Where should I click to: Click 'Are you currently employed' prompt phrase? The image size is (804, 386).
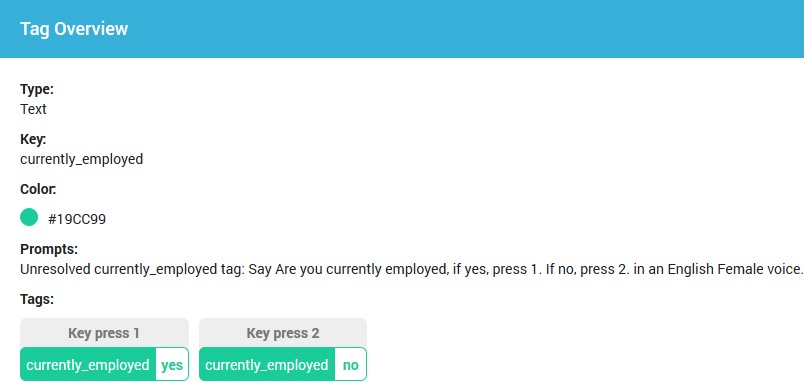click(x=359, y=269)
